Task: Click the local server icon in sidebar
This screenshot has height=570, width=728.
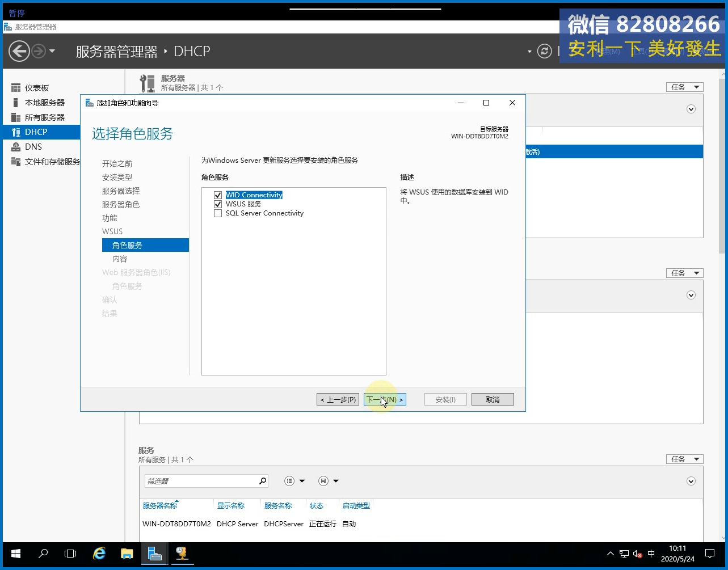Action: [x=16, y=103]
